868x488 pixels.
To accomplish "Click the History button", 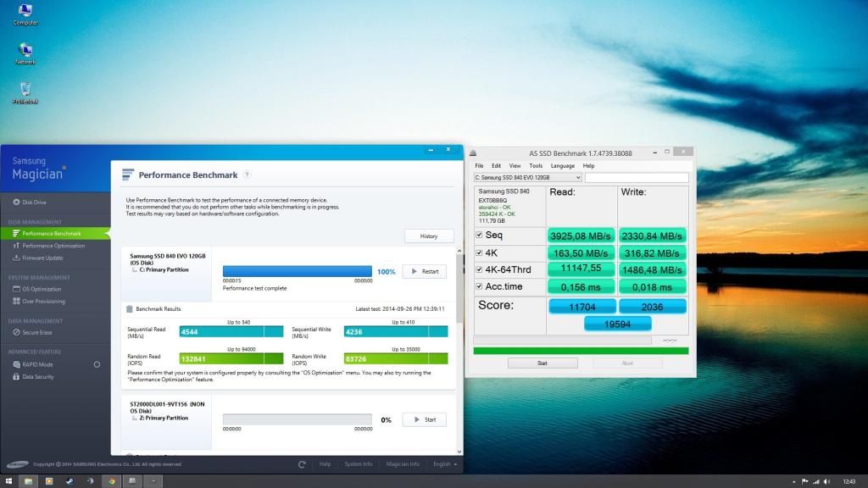I will point(429,236).
